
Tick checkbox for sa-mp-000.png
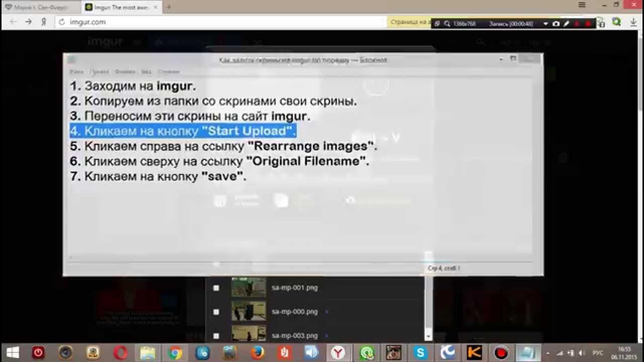[x=216, y=312]
